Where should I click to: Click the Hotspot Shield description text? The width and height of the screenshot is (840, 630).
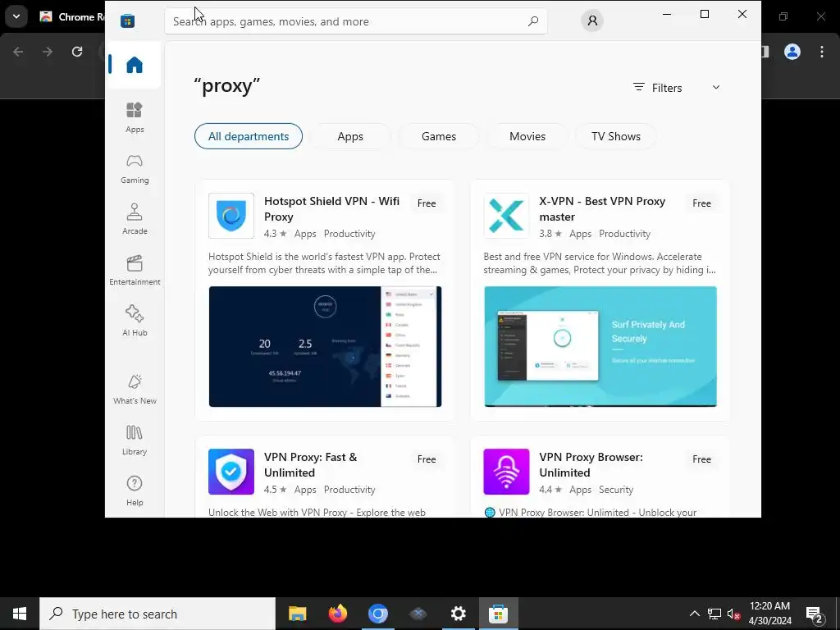[x=324, y=263]
